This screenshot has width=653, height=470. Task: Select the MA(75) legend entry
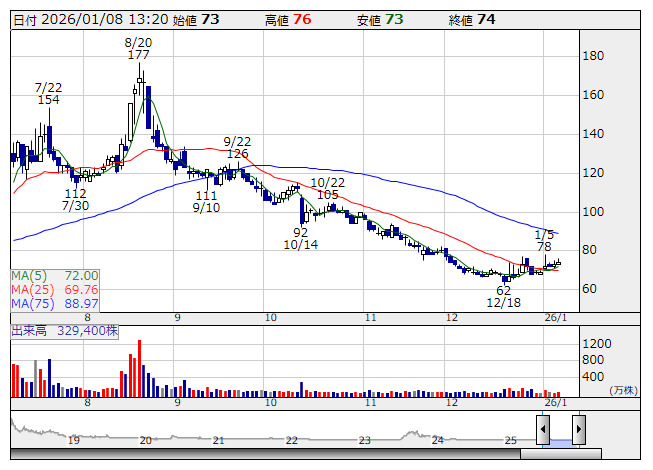[55, 303]
